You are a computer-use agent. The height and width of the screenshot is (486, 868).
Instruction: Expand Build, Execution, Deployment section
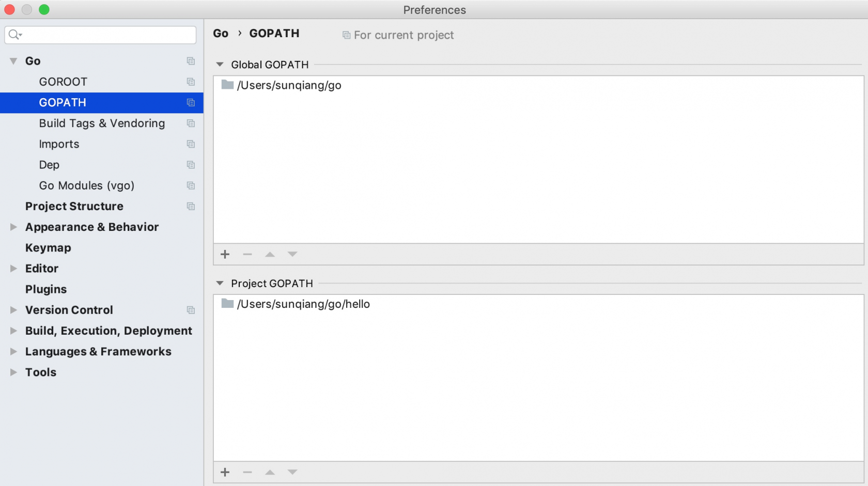click(x=13, y=331)
